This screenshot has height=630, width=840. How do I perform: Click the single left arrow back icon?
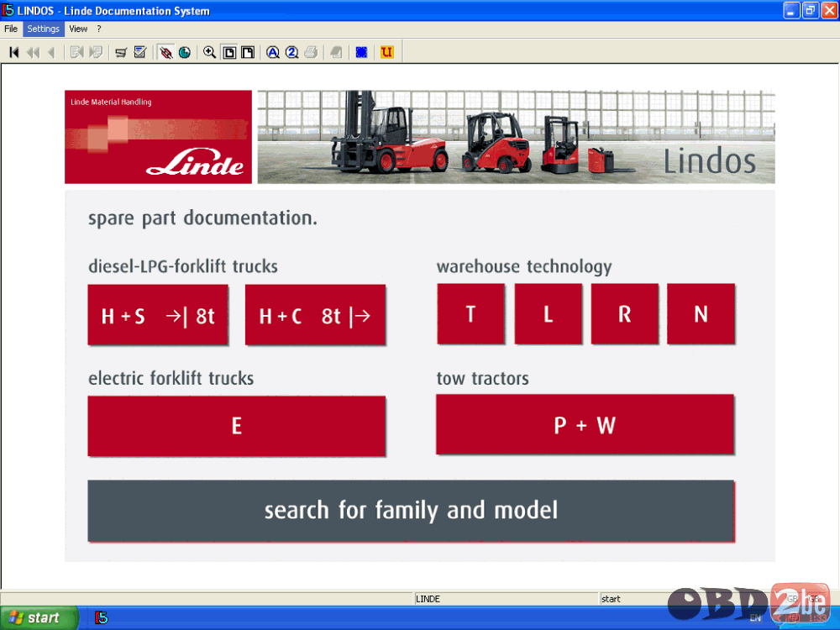point(51,52)
